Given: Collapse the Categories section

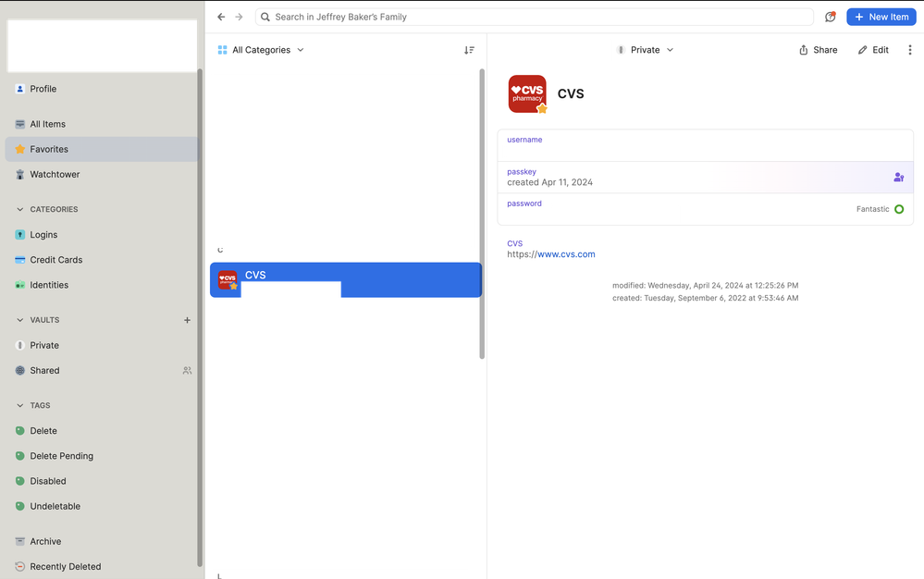Looking at the screenshot, I should [x=20, y=210].
